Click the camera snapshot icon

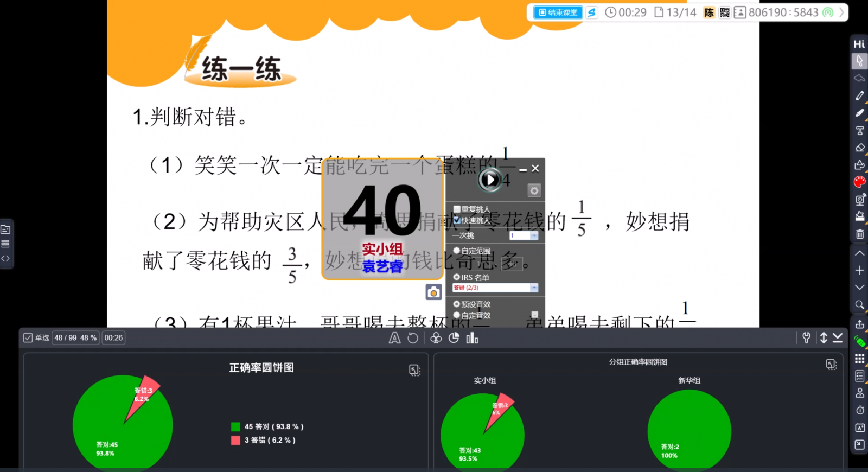click(433, 292)
